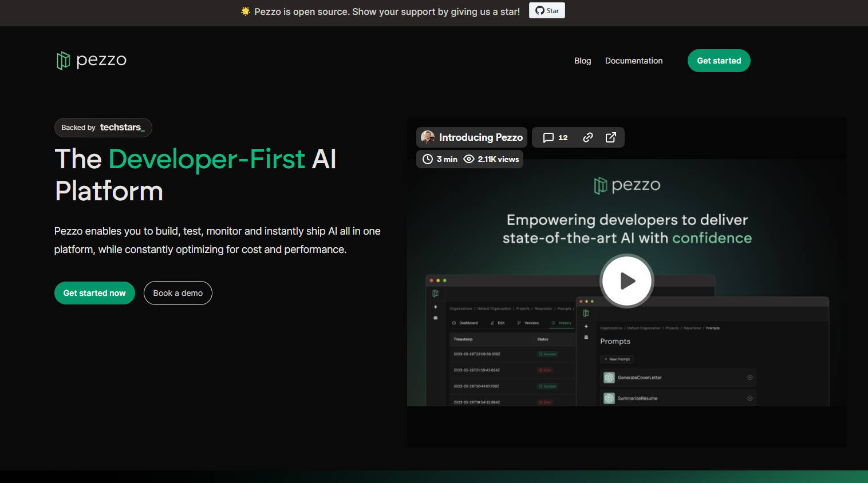Click the Pezzo logo inside the video
This screenshot has height=483, width=868.
pyautogui.click(x=627, y=185)
